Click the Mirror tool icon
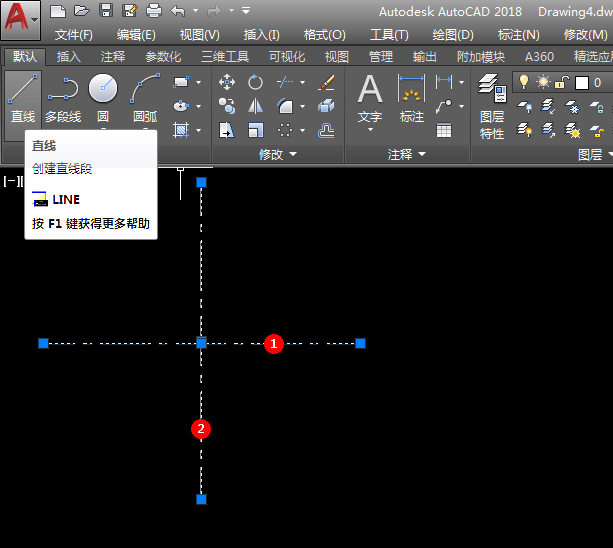Screen dimensions: 613x548 (256, 106)
